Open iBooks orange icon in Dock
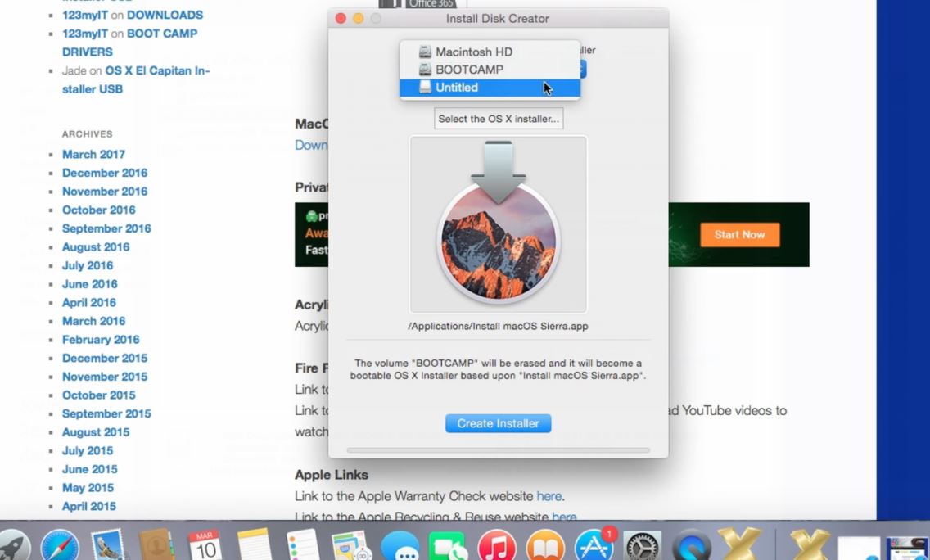 545,546
